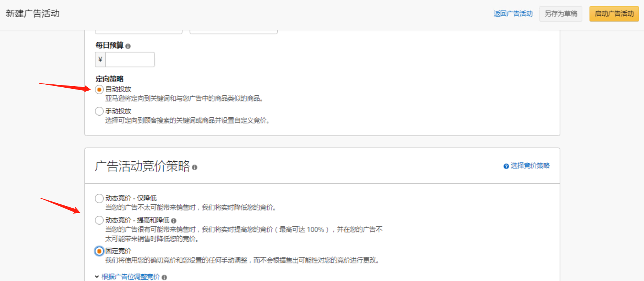Expand the 根据广告位调整竞价 section

coord(127,277)
